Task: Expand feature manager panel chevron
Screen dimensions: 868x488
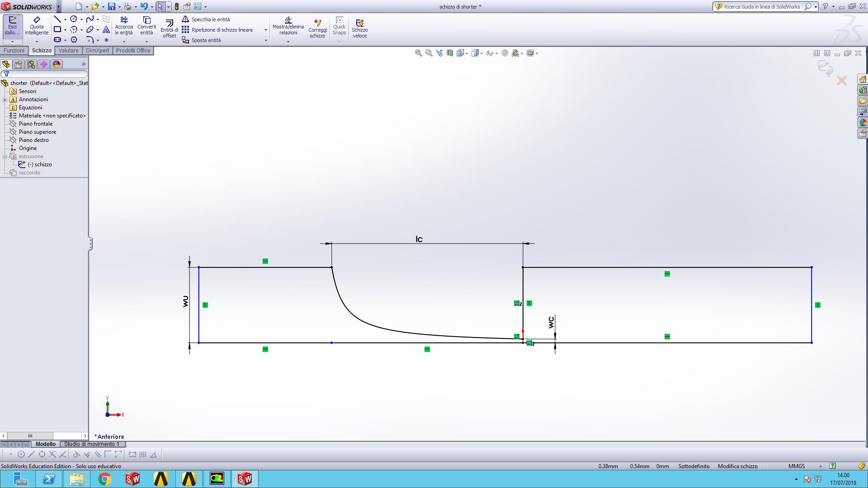Action: (x=84, y=64)
